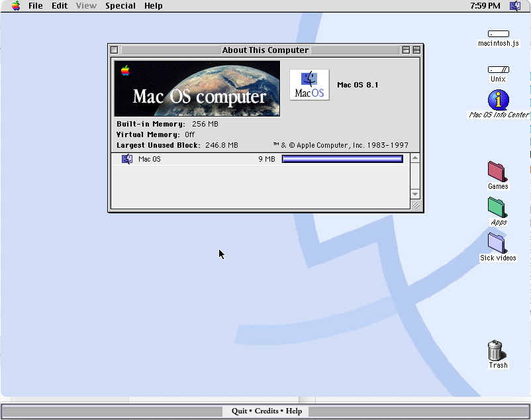Click the Help link in the bottom bar
Image resolution: width=531 pixels, height=420 pixels.
(294, 411)
